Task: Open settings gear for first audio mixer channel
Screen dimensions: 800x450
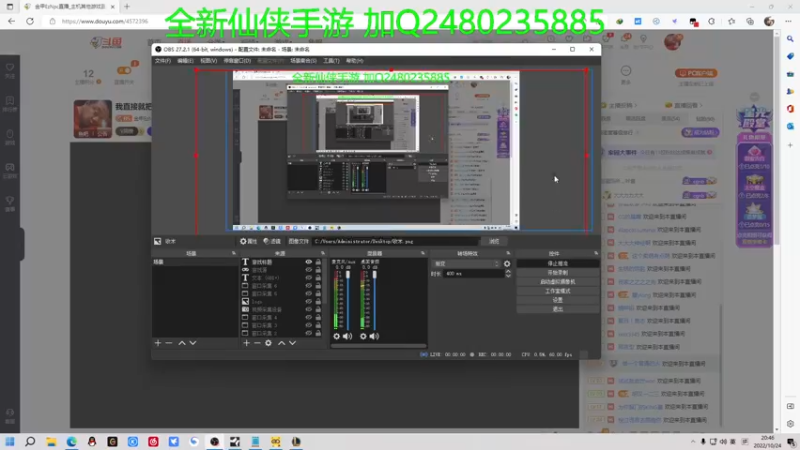Action: point(336,336)
